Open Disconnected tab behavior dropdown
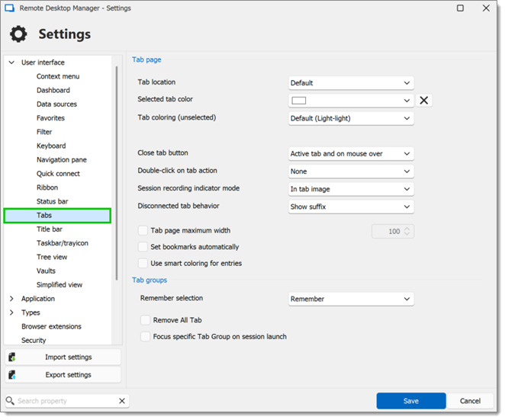 point(351,207)
